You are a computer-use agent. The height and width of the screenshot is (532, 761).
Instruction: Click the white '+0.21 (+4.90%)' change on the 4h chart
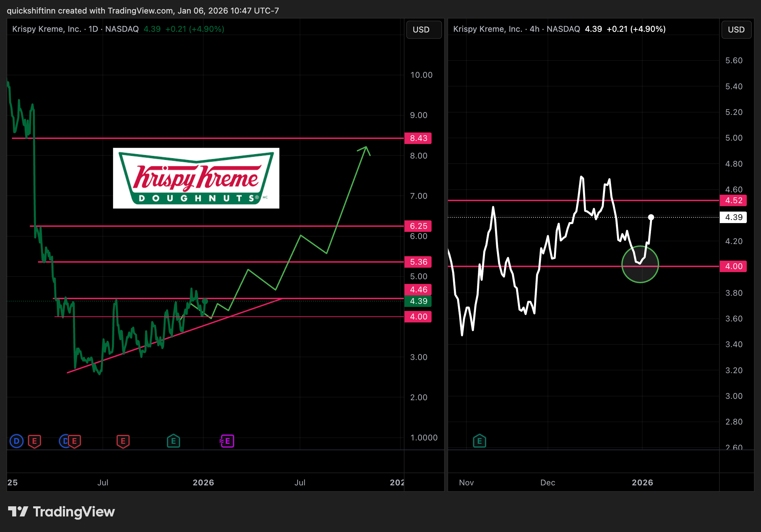point(636,29)
